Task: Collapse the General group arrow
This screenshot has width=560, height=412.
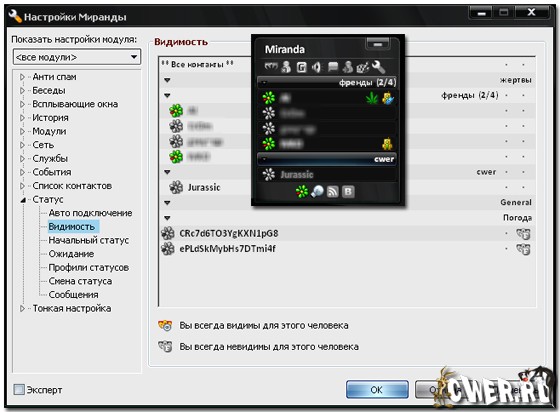Action: pyautogui.click(x=167, y=203)
